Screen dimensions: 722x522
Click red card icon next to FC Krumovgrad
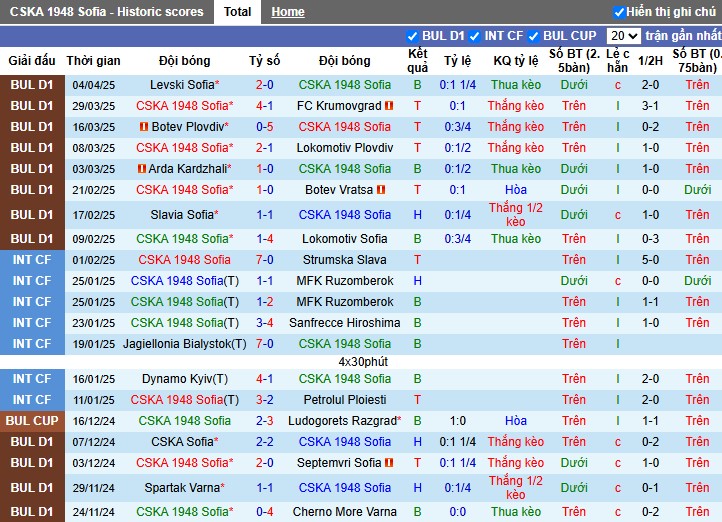(389, 106)
